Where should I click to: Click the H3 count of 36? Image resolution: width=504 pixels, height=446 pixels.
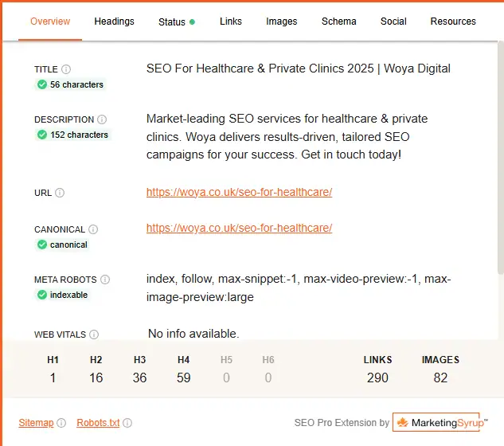point(139,378)
